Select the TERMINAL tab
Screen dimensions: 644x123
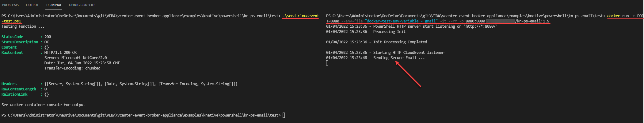coord(54,5)
